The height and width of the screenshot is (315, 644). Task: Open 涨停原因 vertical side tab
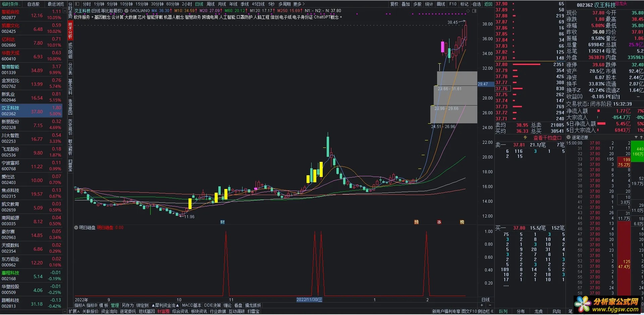click(x=70, y=107)
